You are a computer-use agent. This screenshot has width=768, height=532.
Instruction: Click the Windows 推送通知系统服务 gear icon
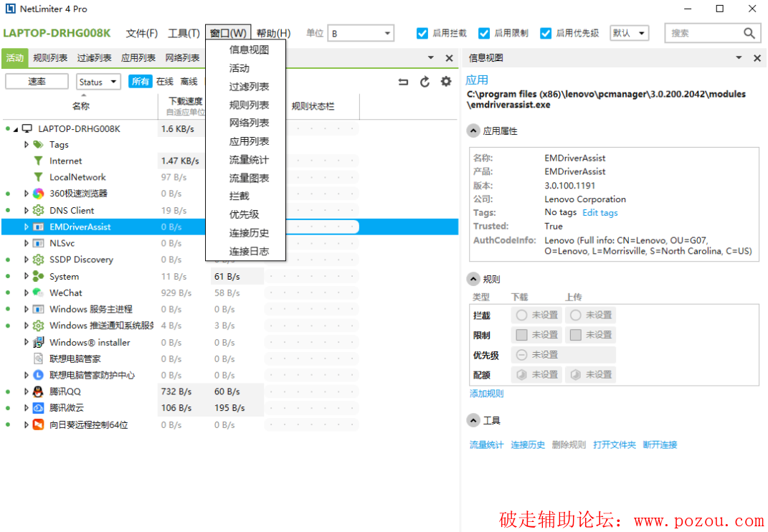tap(38, 326)
